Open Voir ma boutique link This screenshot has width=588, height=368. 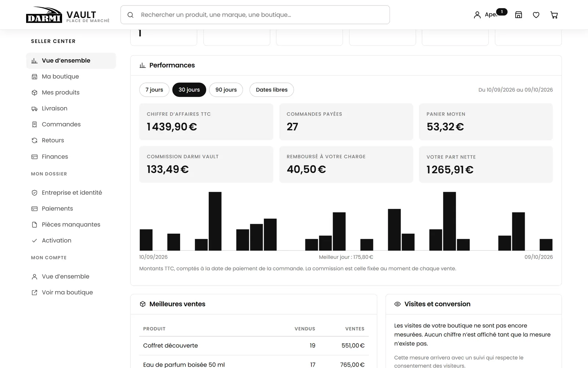pos(71,293)
